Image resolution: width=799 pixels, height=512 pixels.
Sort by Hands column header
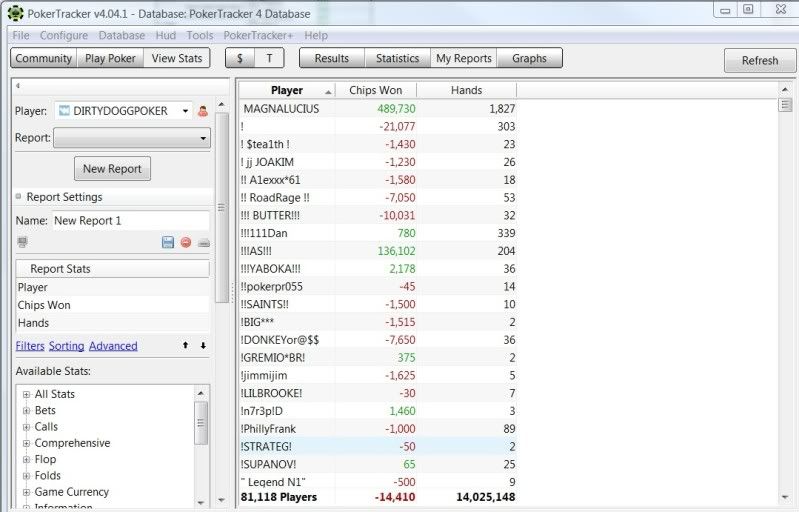tap(466, 90)
